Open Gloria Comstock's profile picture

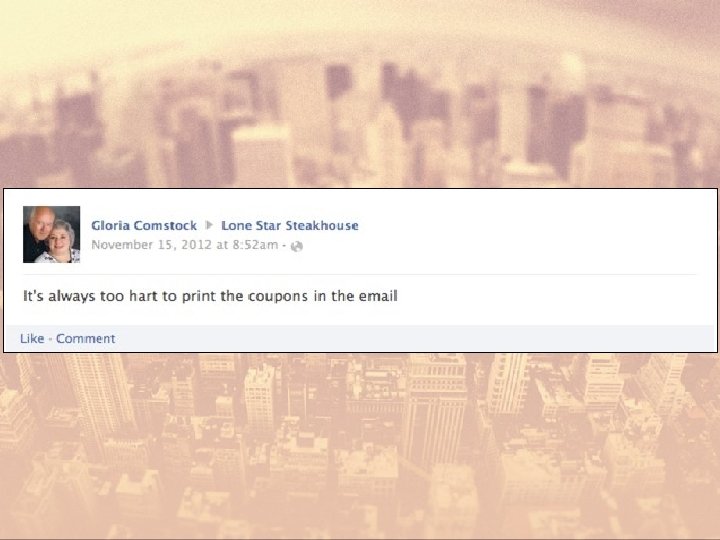51,234
